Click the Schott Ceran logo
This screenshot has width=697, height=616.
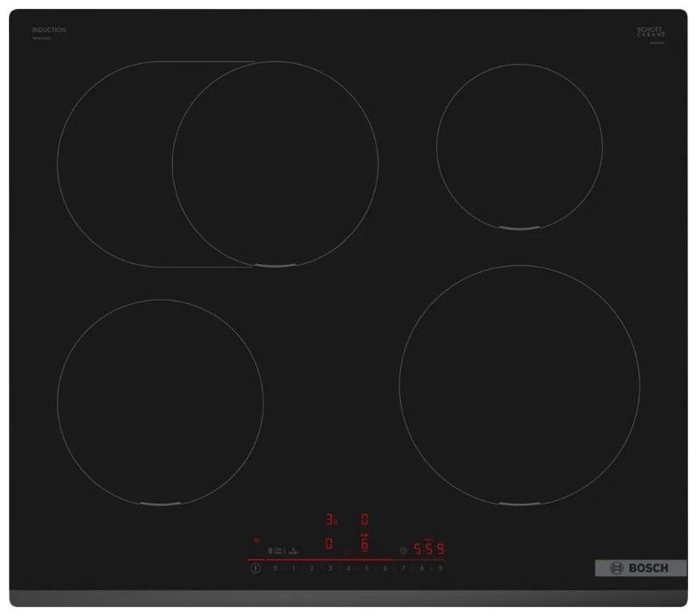[651, 32]
